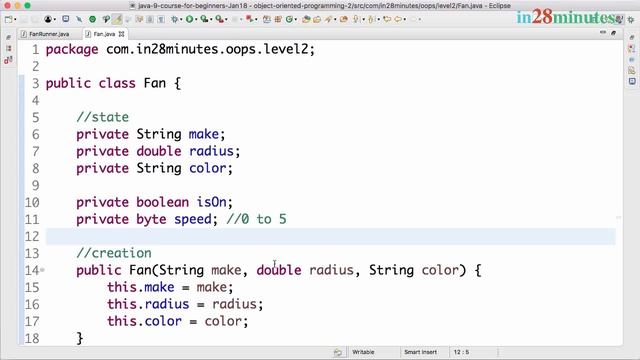The width and height of the screenshot is (640, 360).
Task: Open the Run configurations dropdown arrow
Action: pyautogui.click(x=196, y=20)
